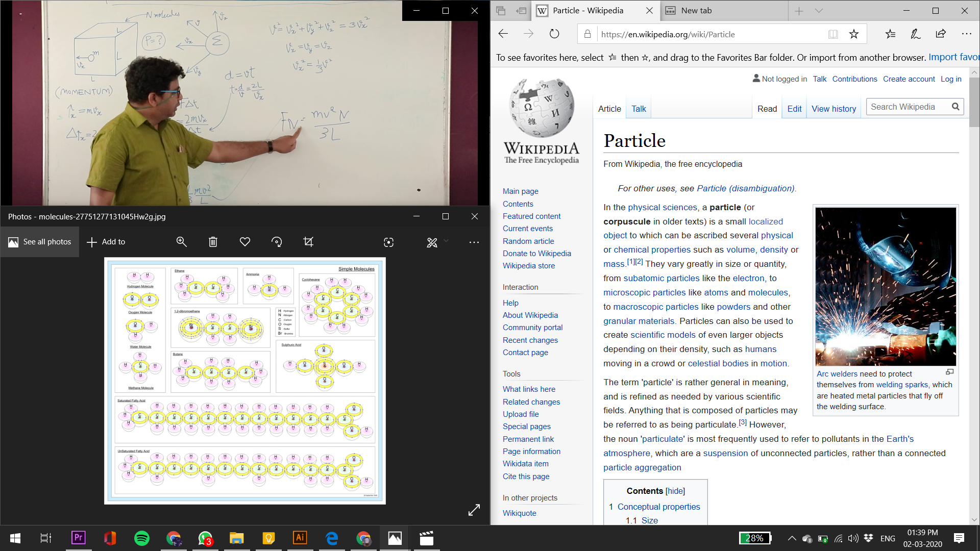Open Random article in Wikipedia sidebar
Screen dimensions: 980x551
[x=528, y=241]
